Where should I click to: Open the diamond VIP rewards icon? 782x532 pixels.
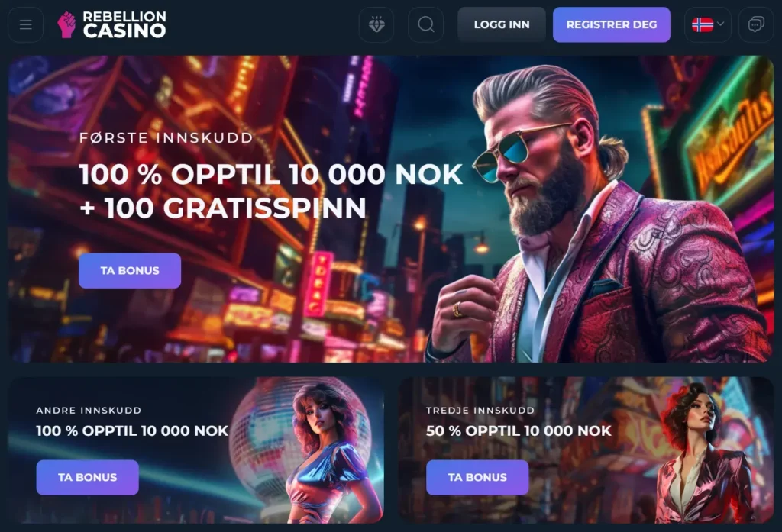[x=376, y=24]
